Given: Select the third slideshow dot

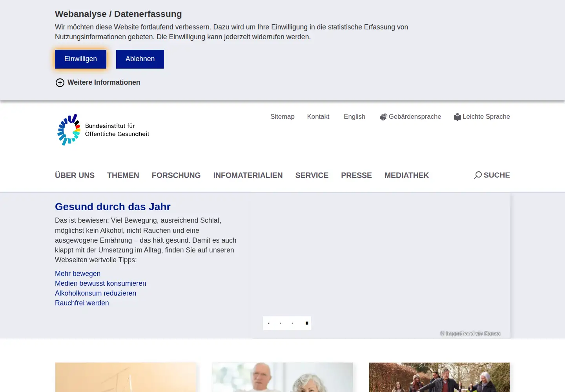Looking at the screenshot, I should 292,323.
